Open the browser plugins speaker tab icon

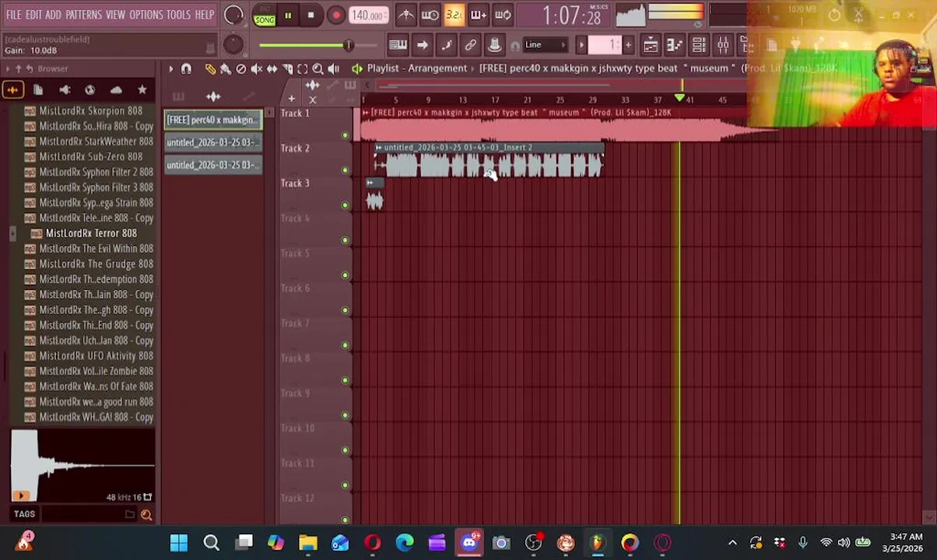65,90
